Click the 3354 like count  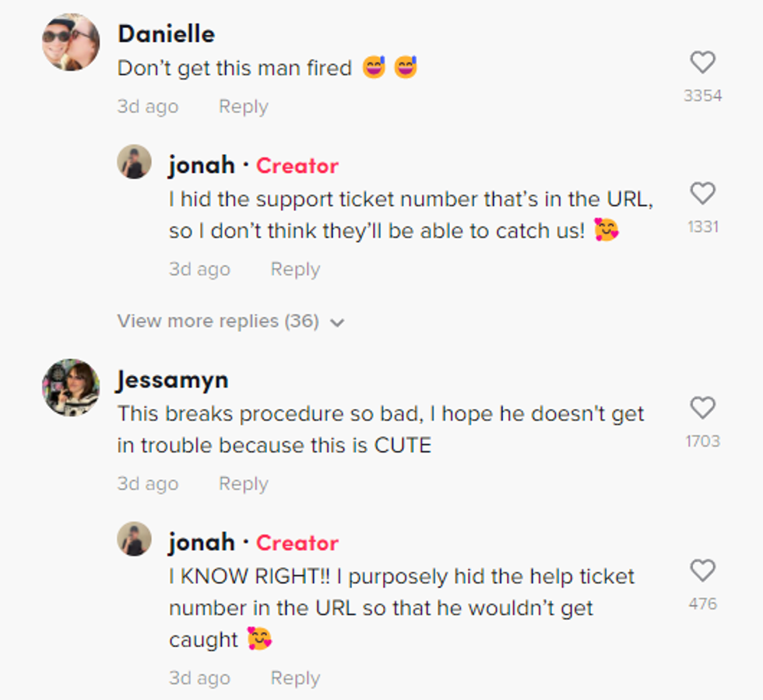point(702,96)
